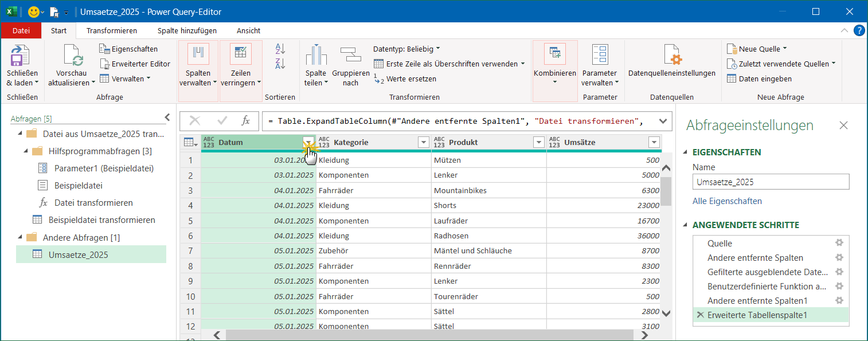Expand the formula bar with chevron
Image resolution: width=868 pixels, height=341 pixels.
click(663, 120)
